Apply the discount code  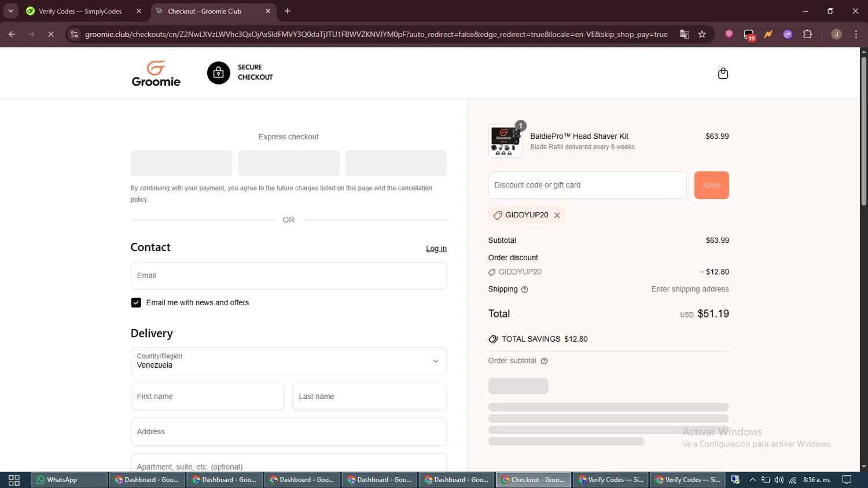pos(711,185)
